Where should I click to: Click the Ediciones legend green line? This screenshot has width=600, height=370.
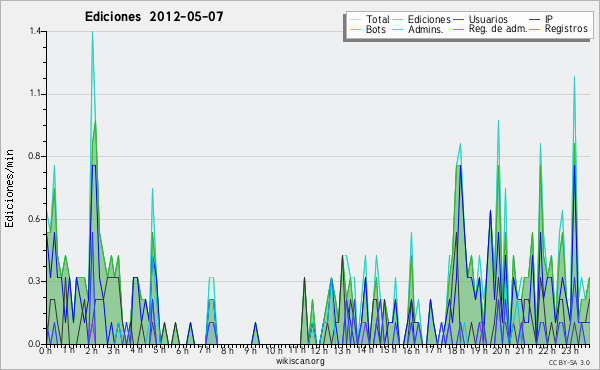pos(398,20)
